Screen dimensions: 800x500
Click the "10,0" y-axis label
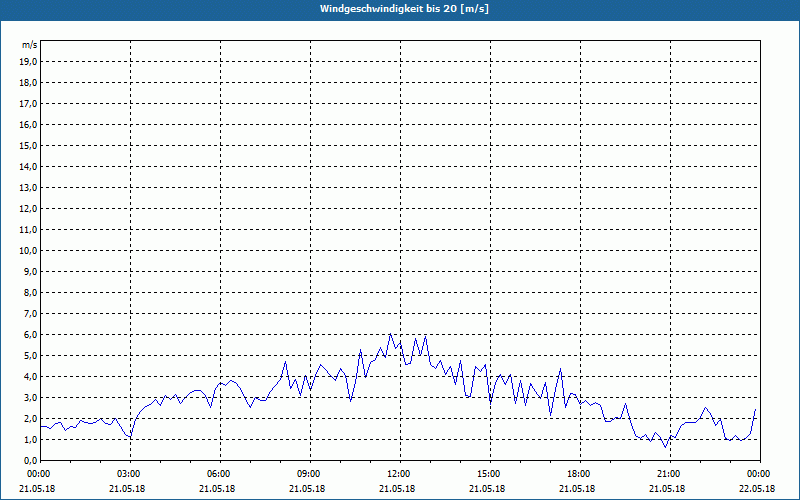[28, 251]
